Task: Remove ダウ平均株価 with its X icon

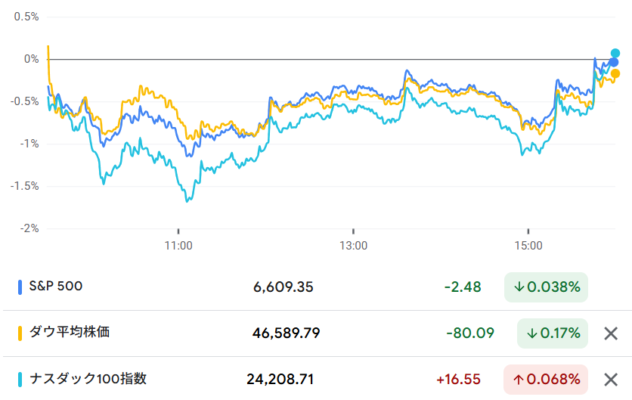Action: (611, 333)
